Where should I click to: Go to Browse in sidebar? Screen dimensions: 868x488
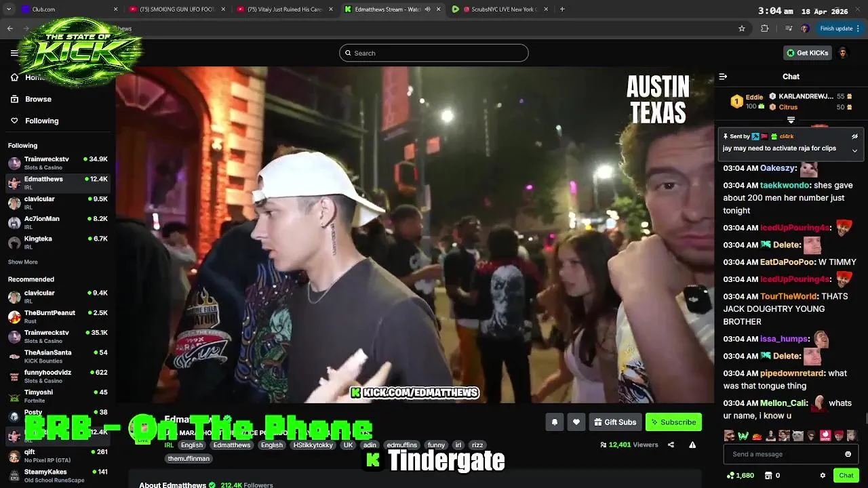click(38, 99)
